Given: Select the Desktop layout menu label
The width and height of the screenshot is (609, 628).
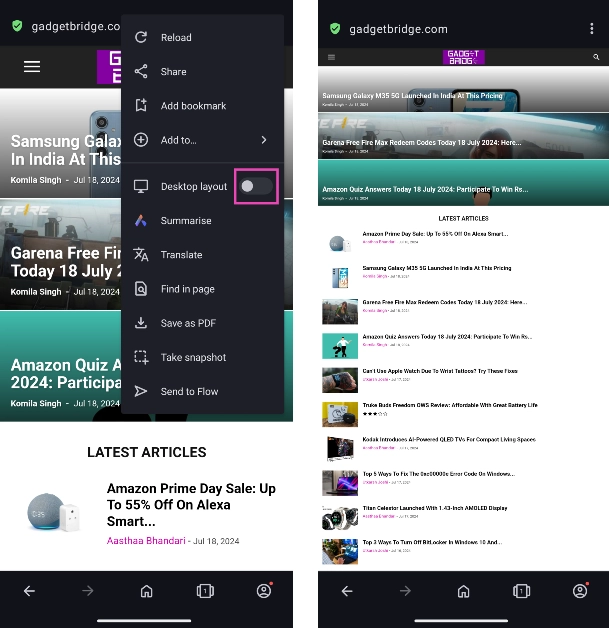Looking at the screenshot, I should pos(194,187).
